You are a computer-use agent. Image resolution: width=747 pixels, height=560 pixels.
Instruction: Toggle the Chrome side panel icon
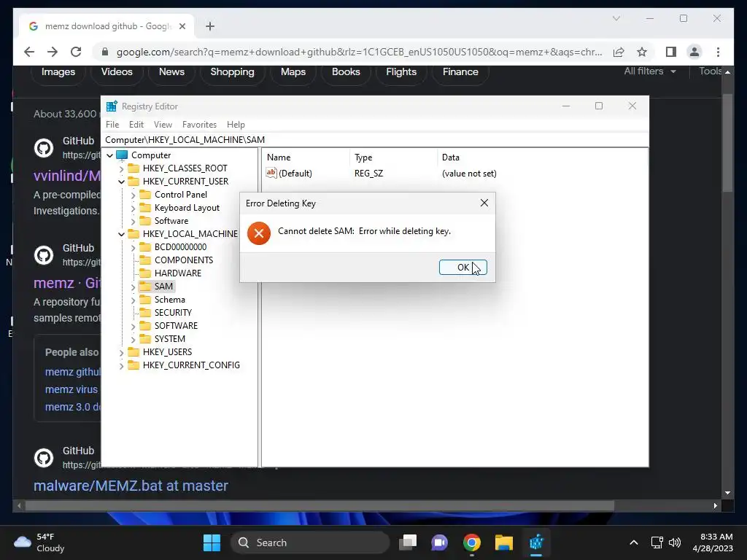coord(671,52)
